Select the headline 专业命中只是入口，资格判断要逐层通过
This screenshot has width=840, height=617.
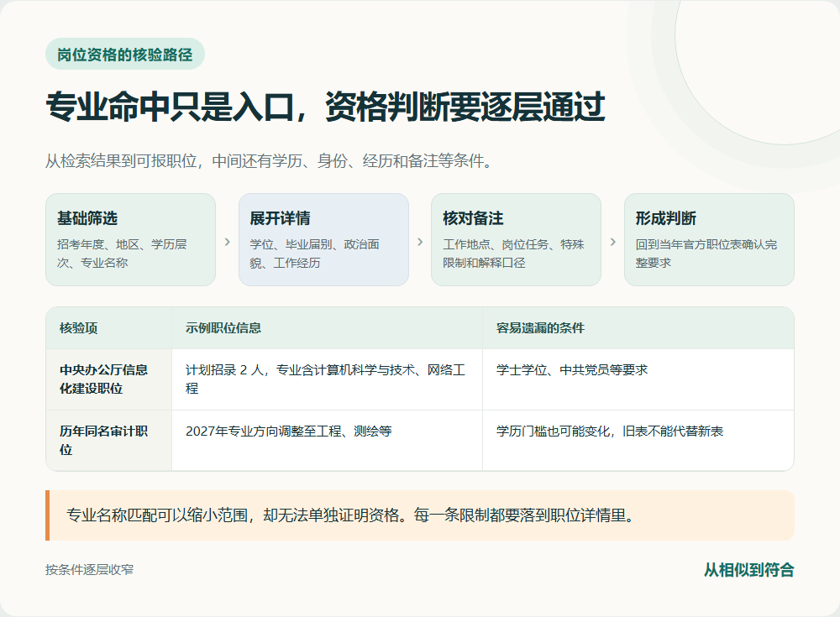coord(326,107)
